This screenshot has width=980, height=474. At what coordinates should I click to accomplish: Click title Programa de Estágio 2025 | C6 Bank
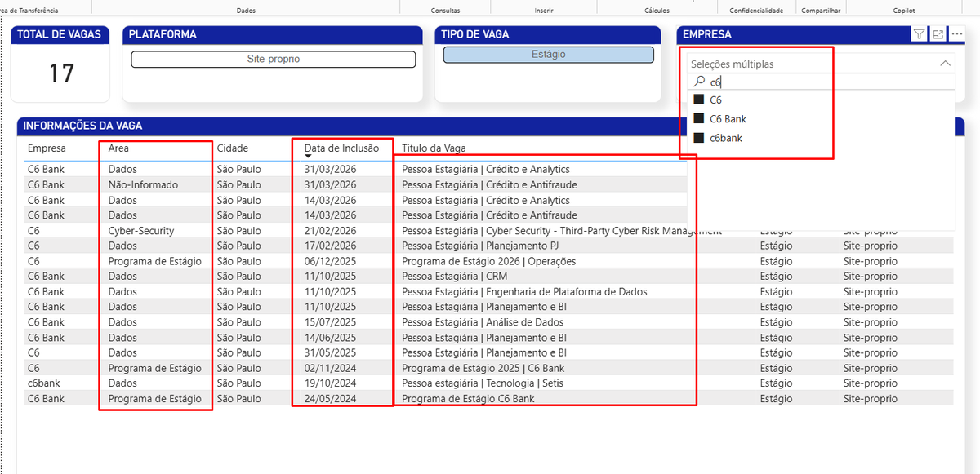coord(483,368)
